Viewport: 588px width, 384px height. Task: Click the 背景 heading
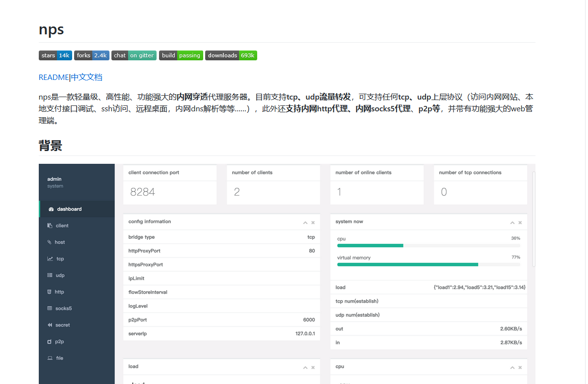[x=50, y=146]
